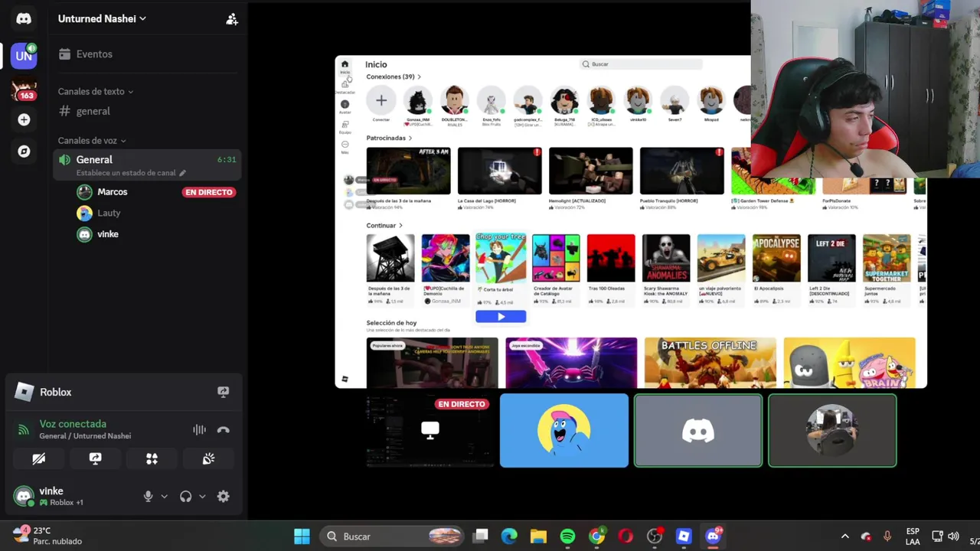Stream Roblox with the screen share icon
Image resolution: width=980 pixels, height=551 pixels.
pos(223,392)
